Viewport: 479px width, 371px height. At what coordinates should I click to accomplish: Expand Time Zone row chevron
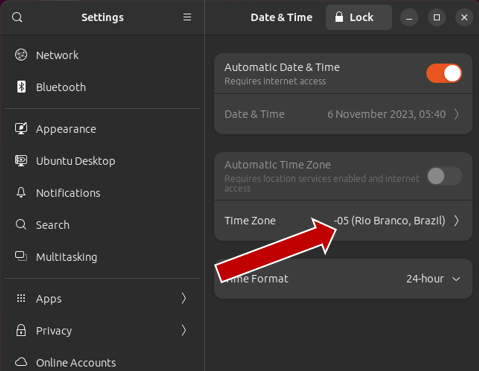tap(456, 221)
